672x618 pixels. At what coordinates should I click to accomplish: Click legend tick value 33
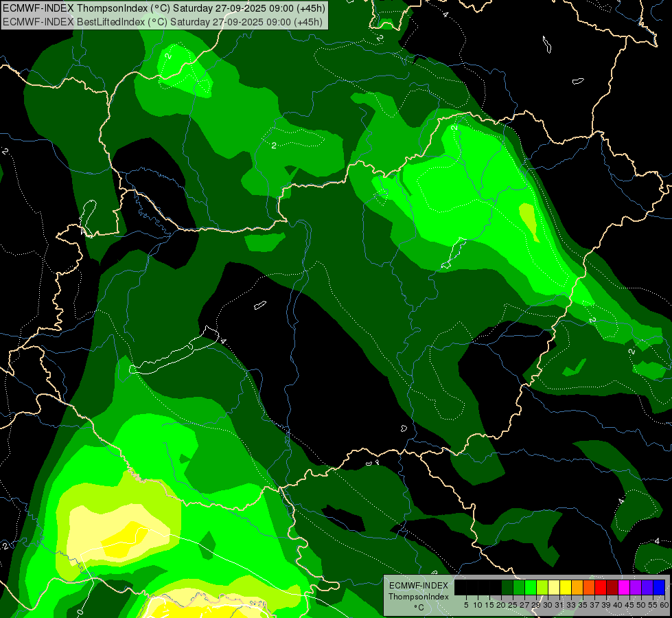[x=571, y=605]
